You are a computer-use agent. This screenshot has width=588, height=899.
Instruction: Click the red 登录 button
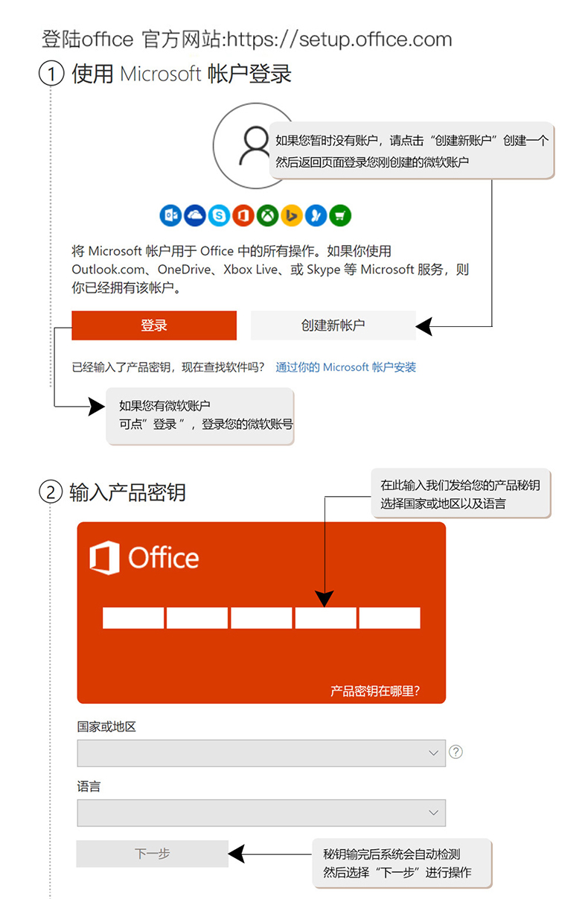click(154, 325)
